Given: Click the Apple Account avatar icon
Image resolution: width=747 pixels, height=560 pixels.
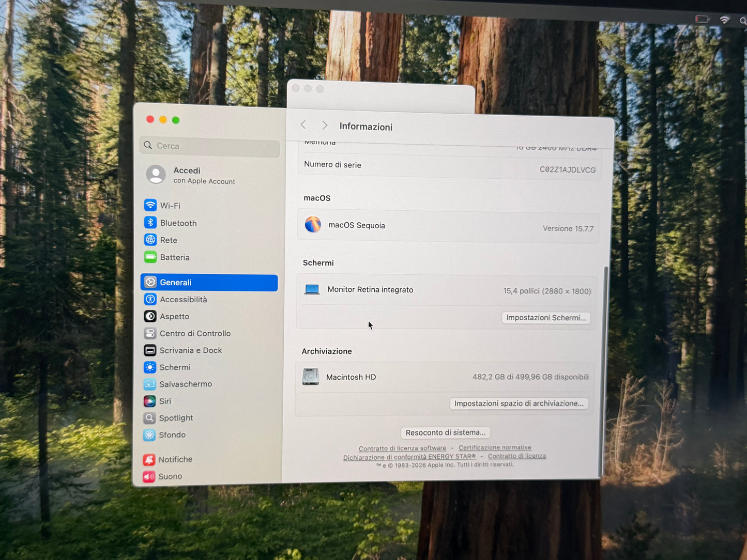Looking at the screenshot, I should click(x=156, y=175).
